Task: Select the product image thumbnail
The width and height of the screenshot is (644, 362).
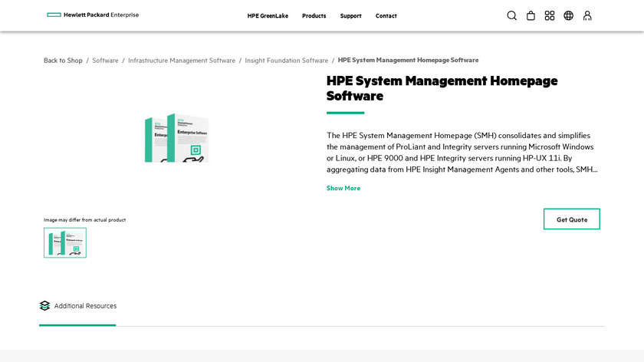Action: (65, 242)
